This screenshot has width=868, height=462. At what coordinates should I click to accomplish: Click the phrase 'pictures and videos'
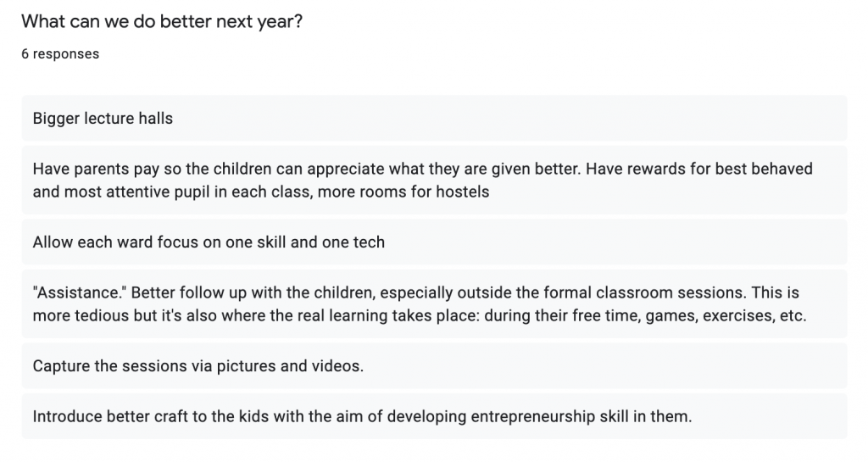tap(290, 365)
